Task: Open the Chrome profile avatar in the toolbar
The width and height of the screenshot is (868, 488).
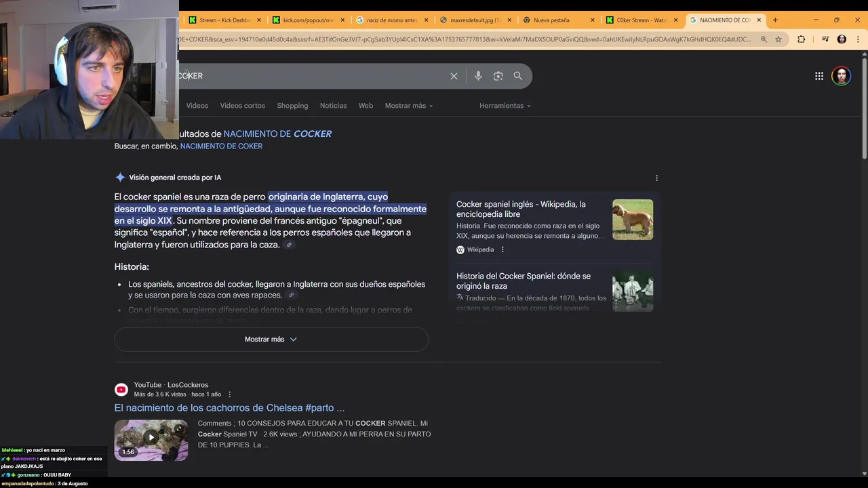Action: (x=842, y=39)
